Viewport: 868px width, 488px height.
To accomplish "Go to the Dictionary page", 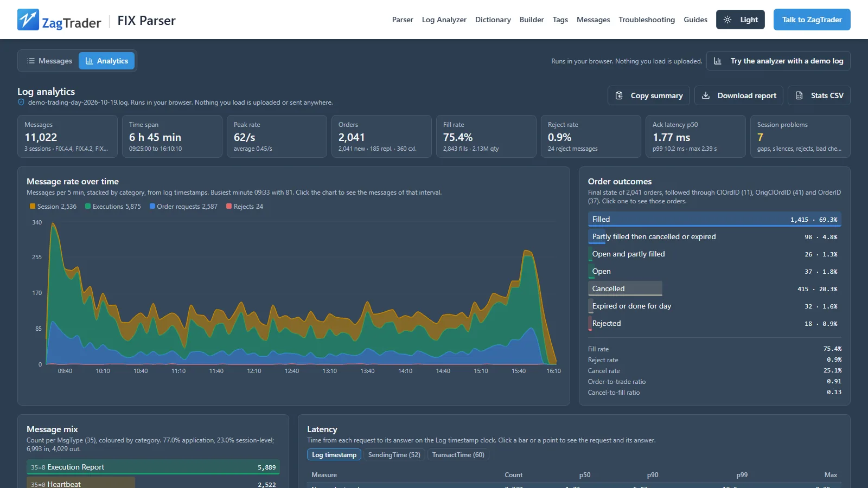I will 493,20.
